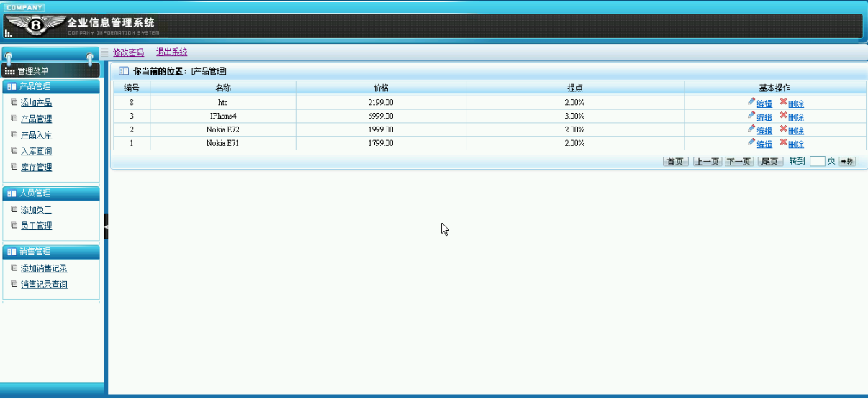Click the 3.00% commission value

[574, 116]
